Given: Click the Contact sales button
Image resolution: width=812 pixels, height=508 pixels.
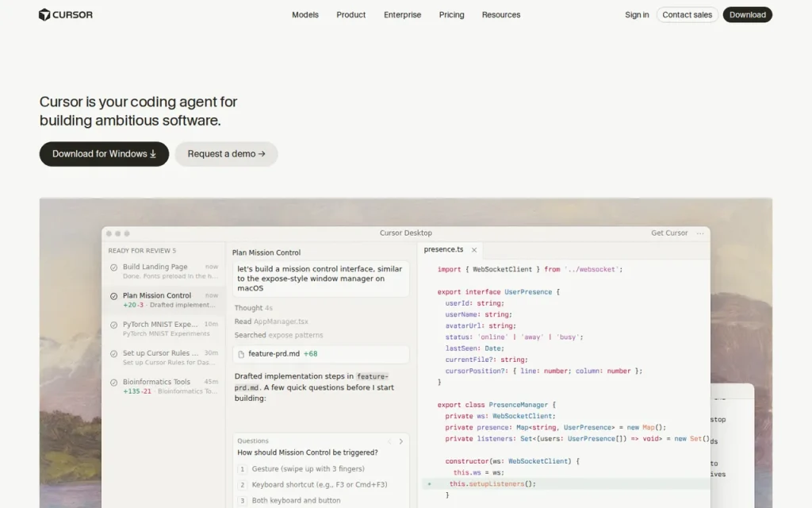Looking at the screenshot, I should coord(687,15).
